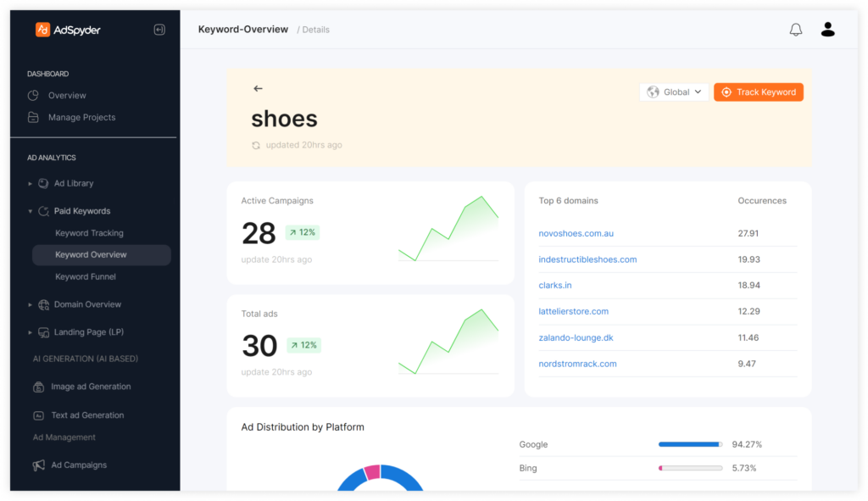
Task: Click the Ad Campaigns megaphone icon
Action: tap(38, 465)
